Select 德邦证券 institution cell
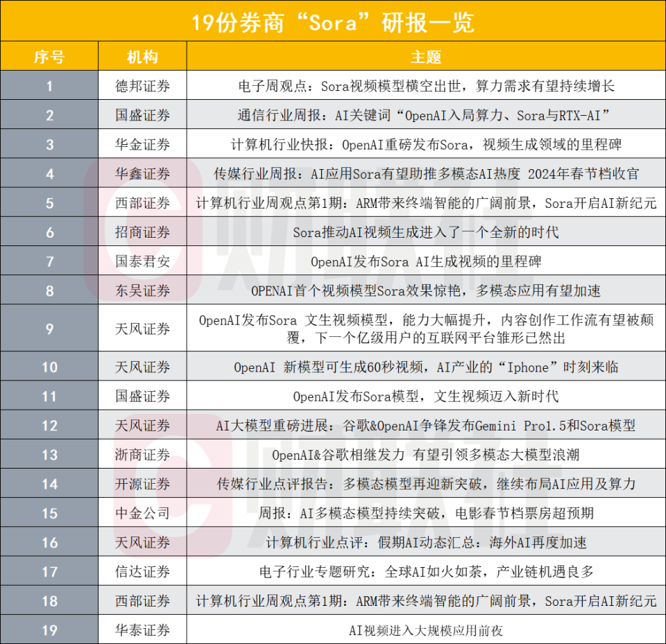The image size is (666, 644). [x=142, y=87]
